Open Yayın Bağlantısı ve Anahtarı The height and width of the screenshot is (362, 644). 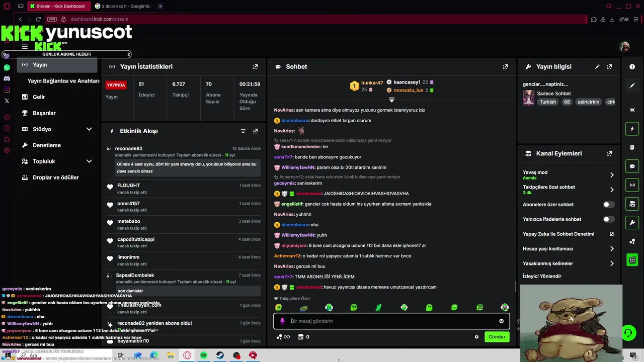click(63, 81)
